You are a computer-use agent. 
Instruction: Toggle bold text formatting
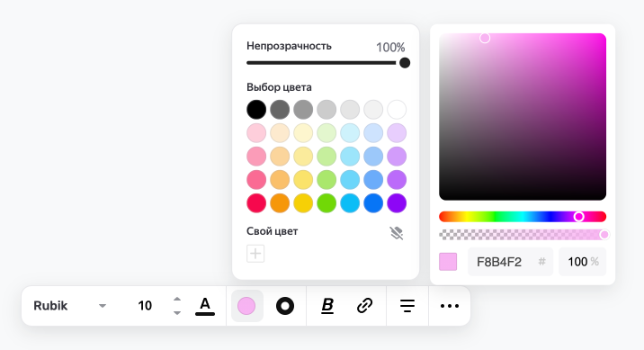[x=327, y=306]
